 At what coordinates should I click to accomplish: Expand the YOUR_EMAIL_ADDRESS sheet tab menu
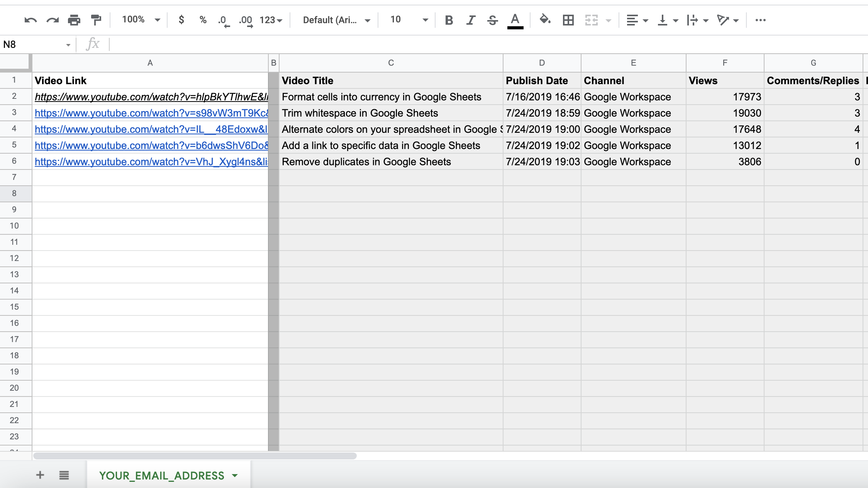click(x=234, y=476)
